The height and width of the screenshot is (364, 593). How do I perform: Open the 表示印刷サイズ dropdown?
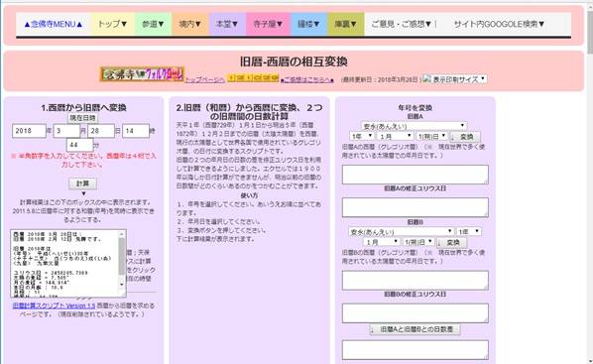(459, 79)
